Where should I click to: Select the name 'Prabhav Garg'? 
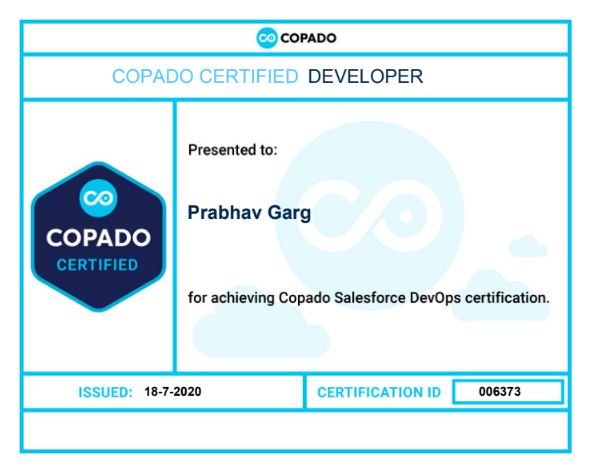point(249,213)
